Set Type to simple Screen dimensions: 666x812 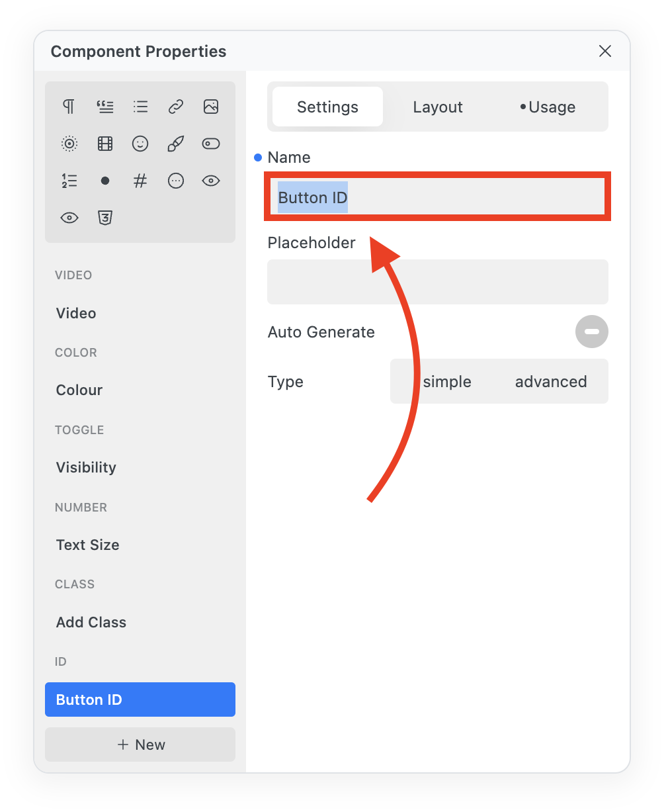447,382
